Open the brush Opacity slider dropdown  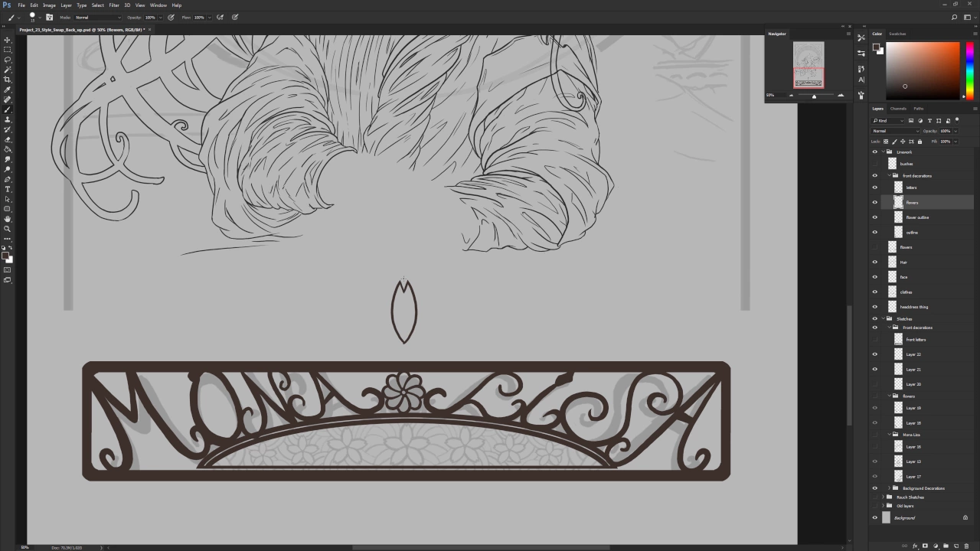coord(161,17)
